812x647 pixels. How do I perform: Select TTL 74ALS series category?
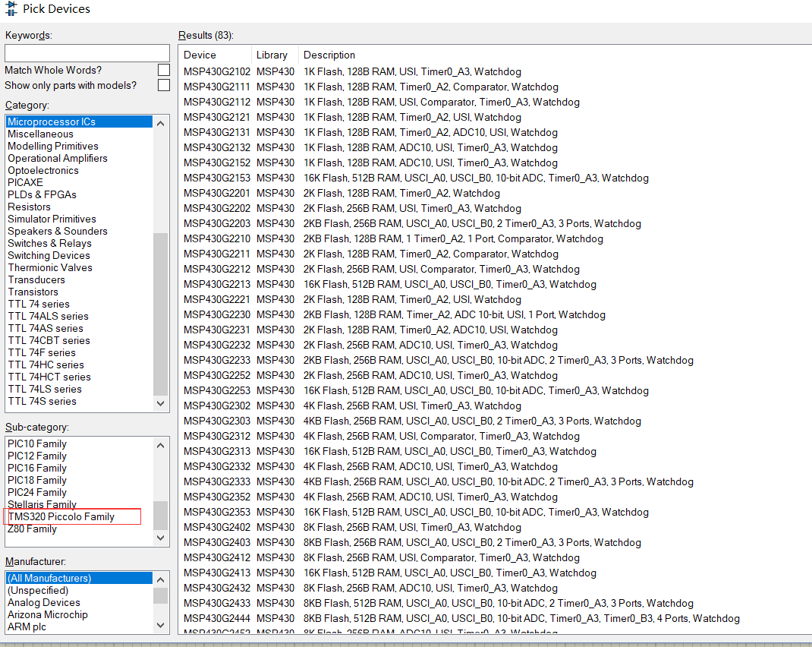[48, 316]
